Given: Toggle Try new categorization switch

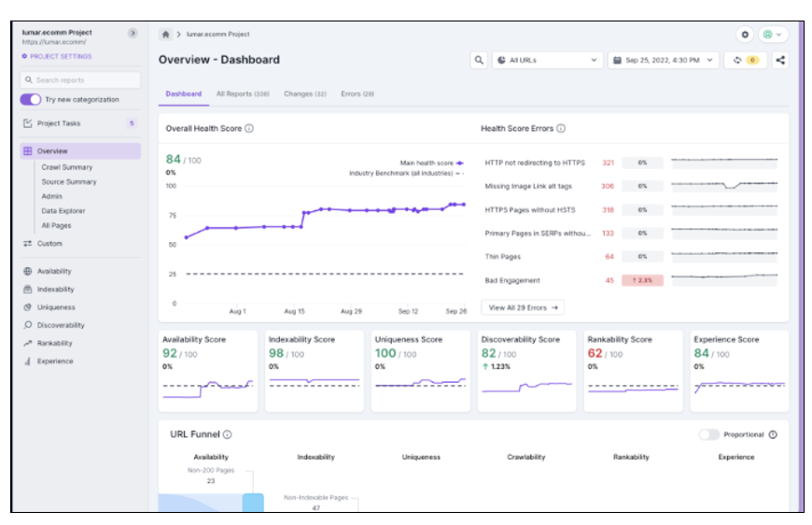Looking at the screenshot, I should [x=31, y=99].
